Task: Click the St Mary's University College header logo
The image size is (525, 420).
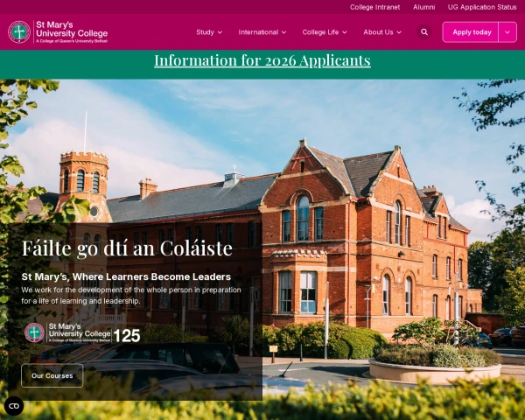Action: pyautogui.click(x=58, y=32)
